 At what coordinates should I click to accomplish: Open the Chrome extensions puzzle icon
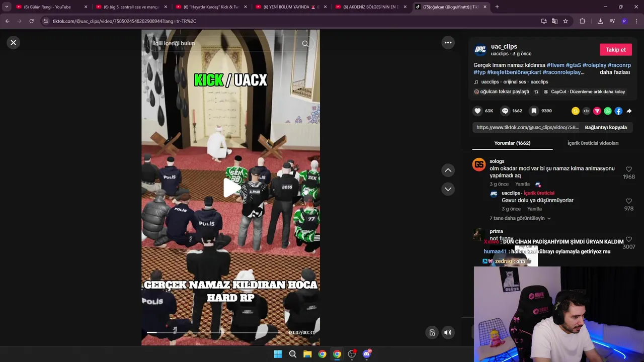[x=583, y=21]
